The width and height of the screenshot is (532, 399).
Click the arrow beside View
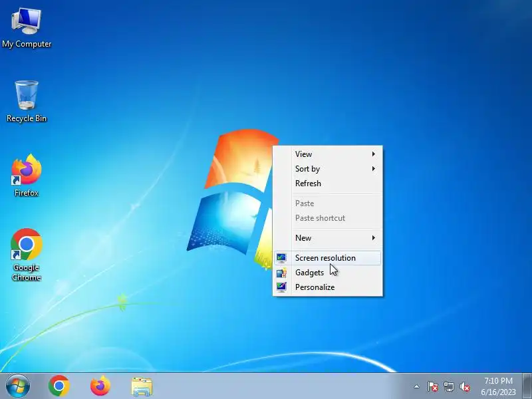pos(373,154)
